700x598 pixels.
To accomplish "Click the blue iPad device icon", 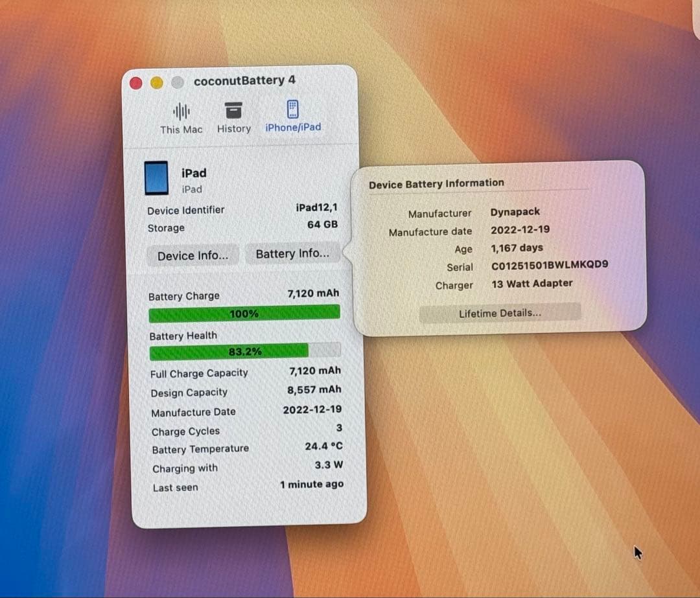I will 156,178.
